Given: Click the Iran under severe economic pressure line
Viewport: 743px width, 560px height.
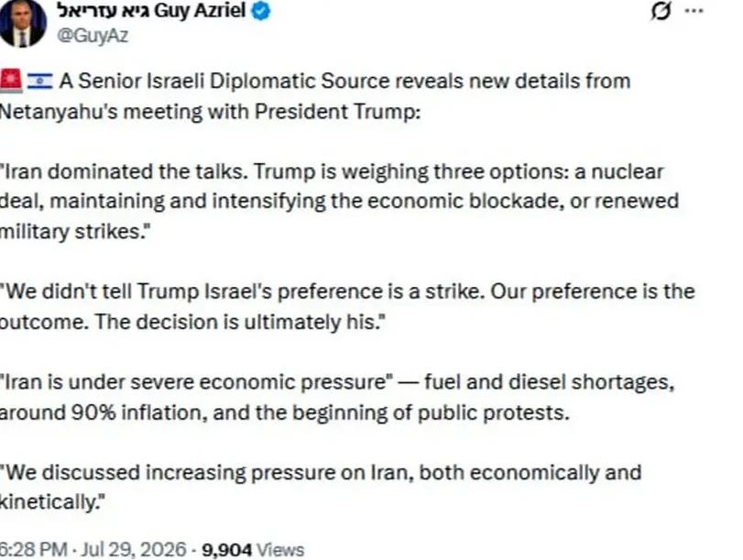Looking at the screenshot, I should [x=337, y=381].
